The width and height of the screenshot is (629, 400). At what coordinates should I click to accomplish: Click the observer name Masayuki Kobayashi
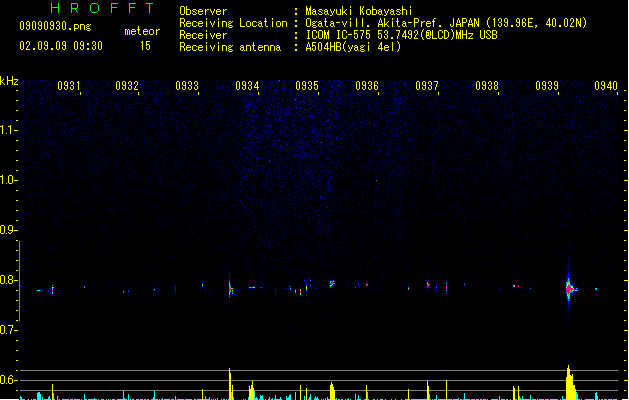click(359, 11)
